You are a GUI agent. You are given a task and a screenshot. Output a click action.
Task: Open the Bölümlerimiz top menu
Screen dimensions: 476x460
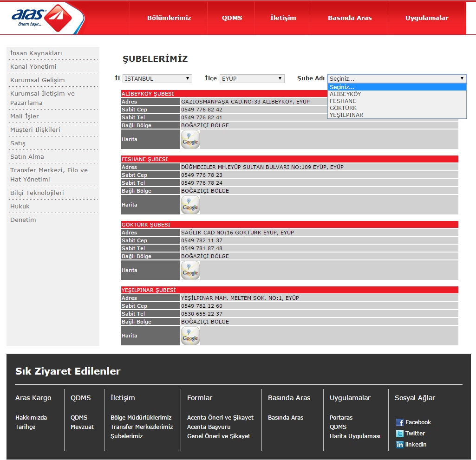click(x=169, y=18)
